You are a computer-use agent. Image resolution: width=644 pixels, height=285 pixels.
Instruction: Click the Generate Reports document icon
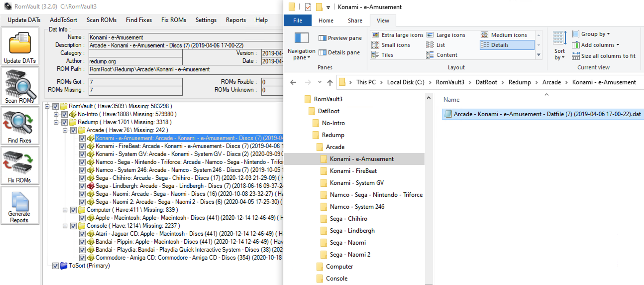[x=20, y=206]
